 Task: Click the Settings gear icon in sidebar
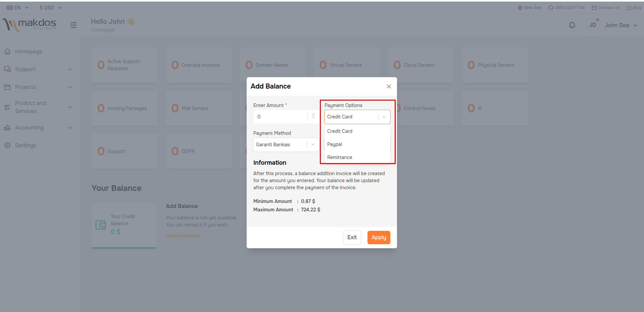(7, 146)
